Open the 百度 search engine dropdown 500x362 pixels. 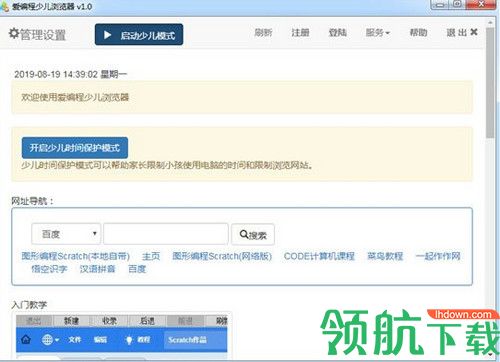point(66,234)
